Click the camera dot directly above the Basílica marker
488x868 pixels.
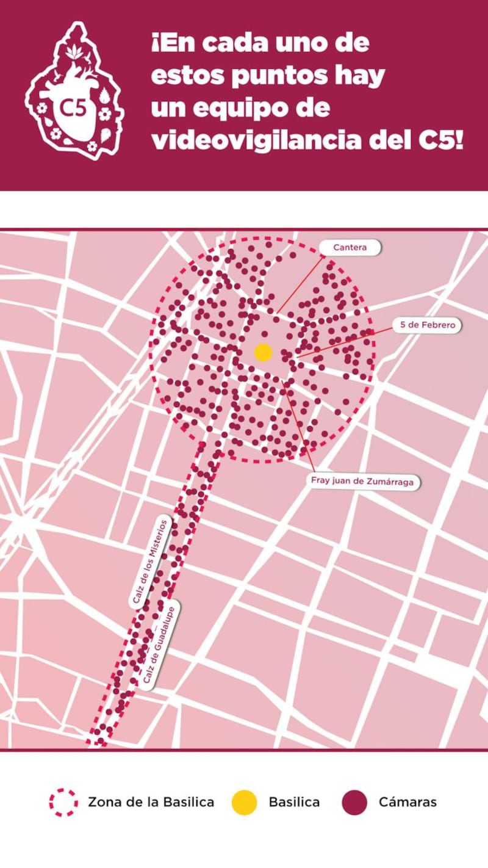pos(264,334)
